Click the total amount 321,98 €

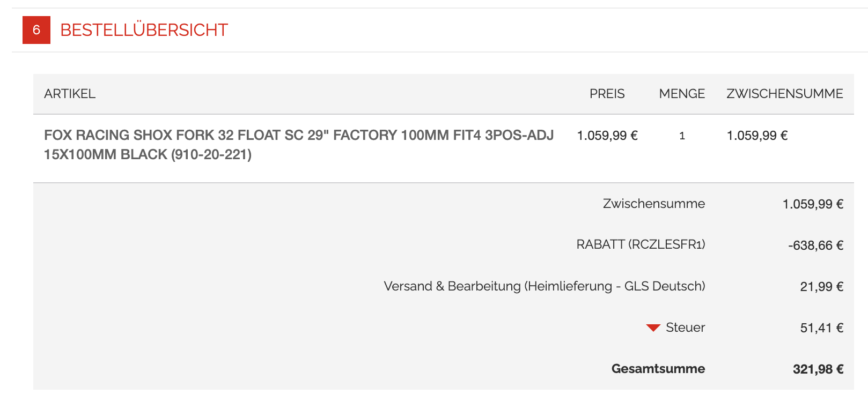(x=818, y=369)
